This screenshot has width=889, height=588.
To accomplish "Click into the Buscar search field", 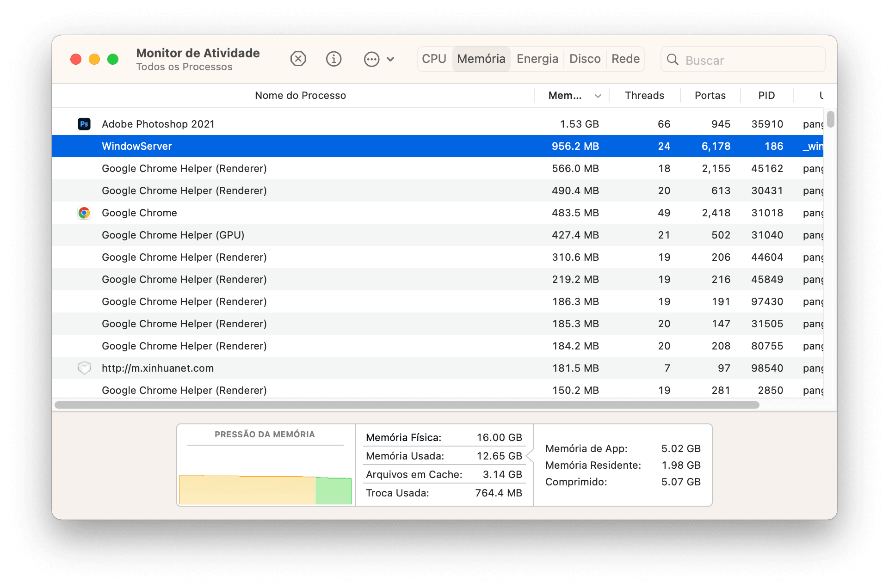I will (x=743, y=60).
